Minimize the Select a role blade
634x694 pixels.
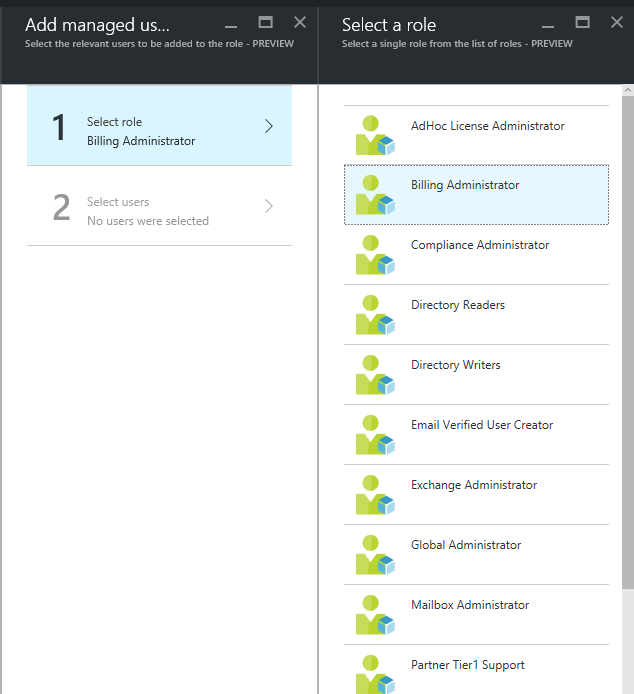click(548, 27)
